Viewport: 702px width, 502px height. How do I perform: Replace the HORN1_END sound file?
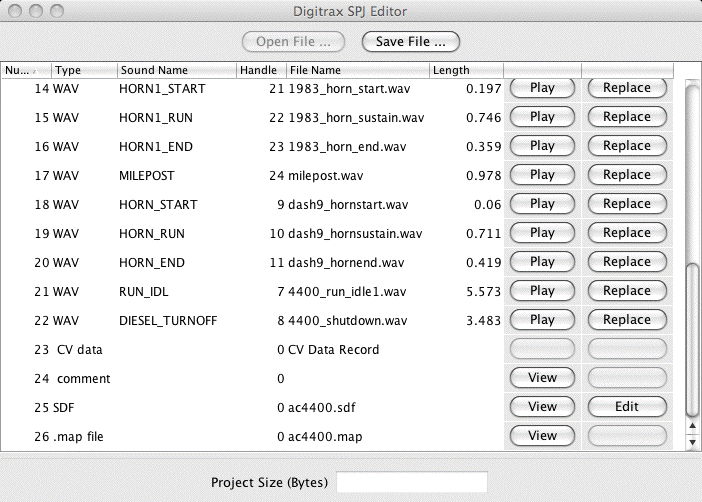pos(627,146)
